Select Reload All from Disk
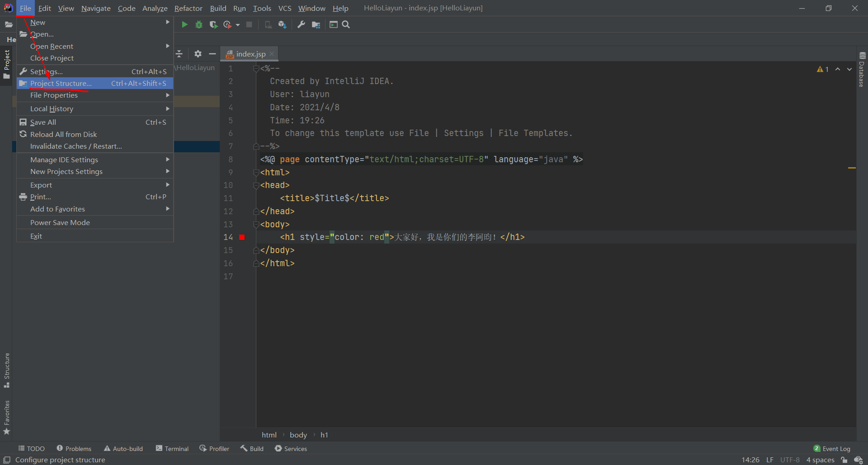868x465 pixels. [x=95, y=134]
